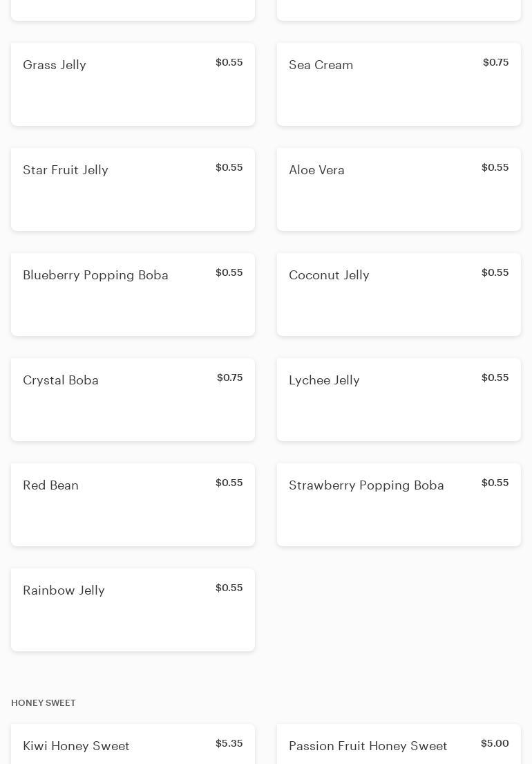
Task: Click the Rainbow Jelly card
Action: tap(133, 610)
